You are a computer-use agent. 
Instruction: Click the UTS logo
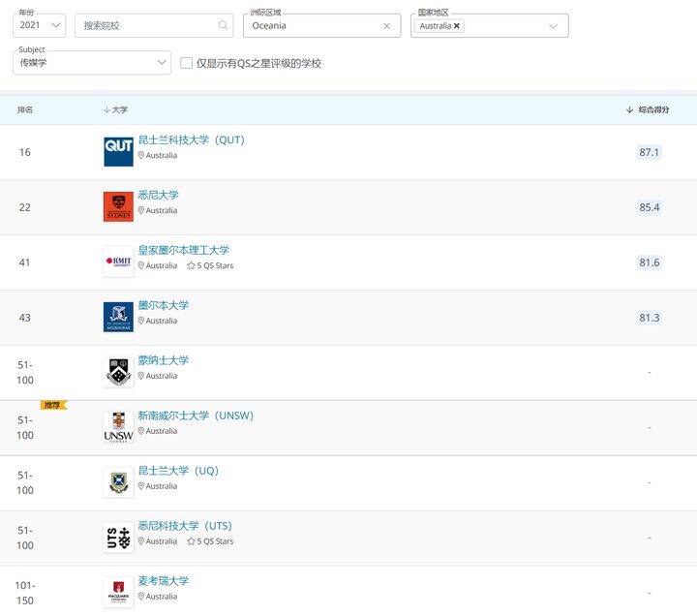118,538
